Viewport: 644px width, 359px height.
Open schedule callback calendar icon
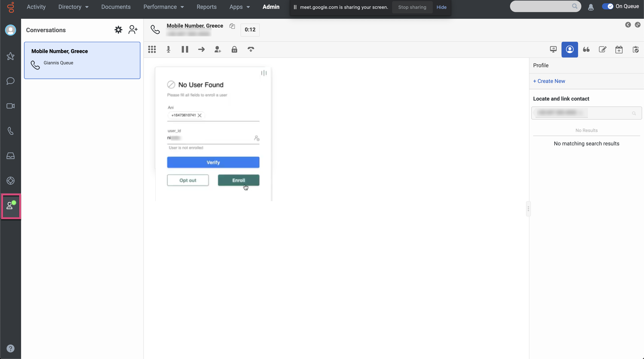tap(619, 49)
